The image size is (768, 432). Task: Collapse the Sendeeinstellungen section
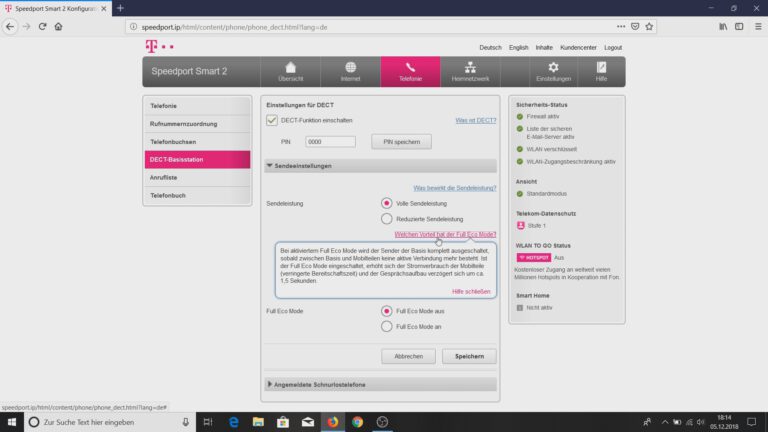pyautogui.click(x=380, y=166)
